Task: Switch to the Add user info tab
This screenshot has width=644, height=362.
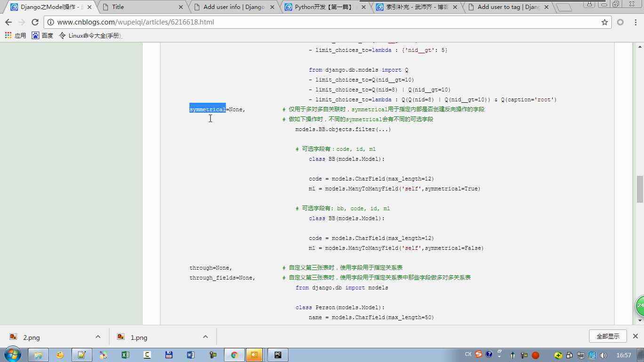Action: point(233,7)
